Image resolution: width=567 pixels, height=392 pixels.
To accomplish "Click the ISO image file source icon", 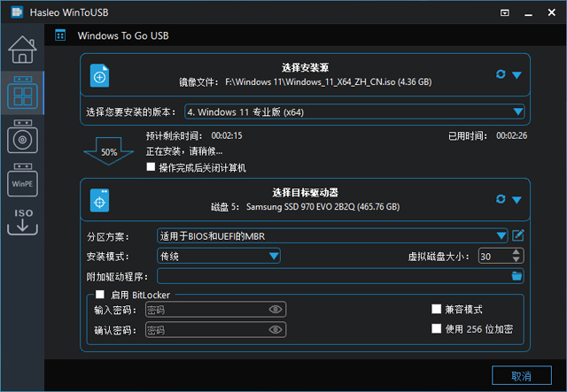I will 100,77.
